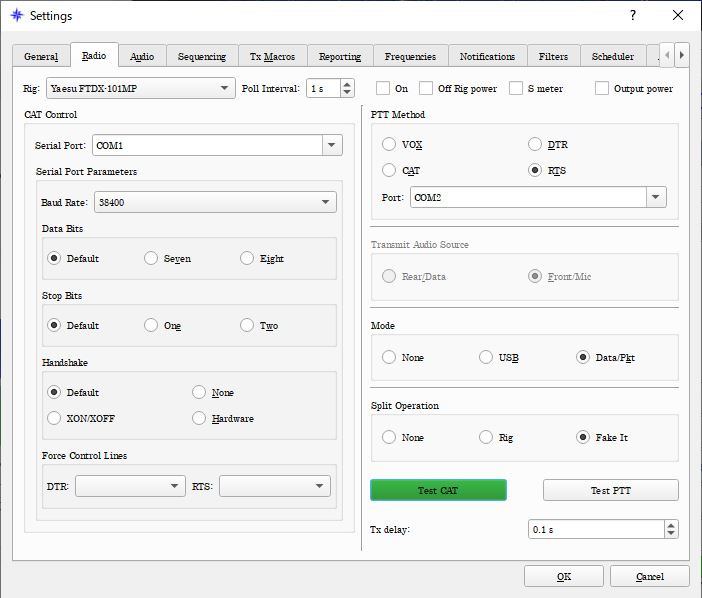
Task: Choose Hardware handshake option
Action: tap(199, 418)
